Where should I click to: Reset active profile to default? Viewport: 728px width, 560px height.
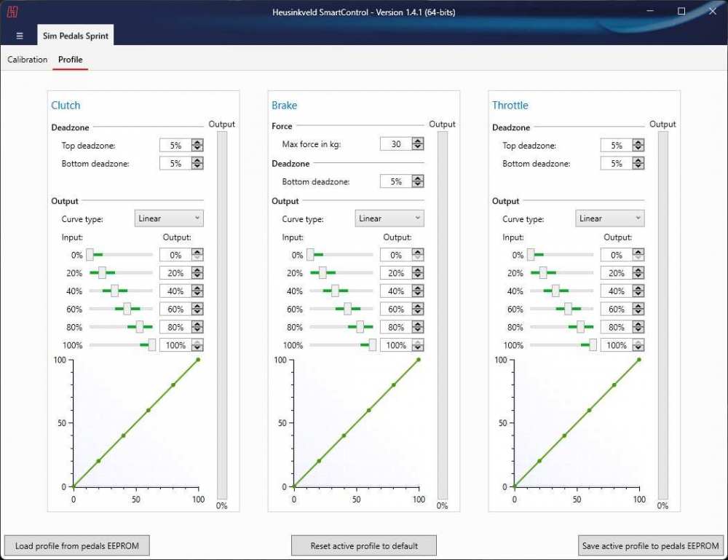[364, 545]
